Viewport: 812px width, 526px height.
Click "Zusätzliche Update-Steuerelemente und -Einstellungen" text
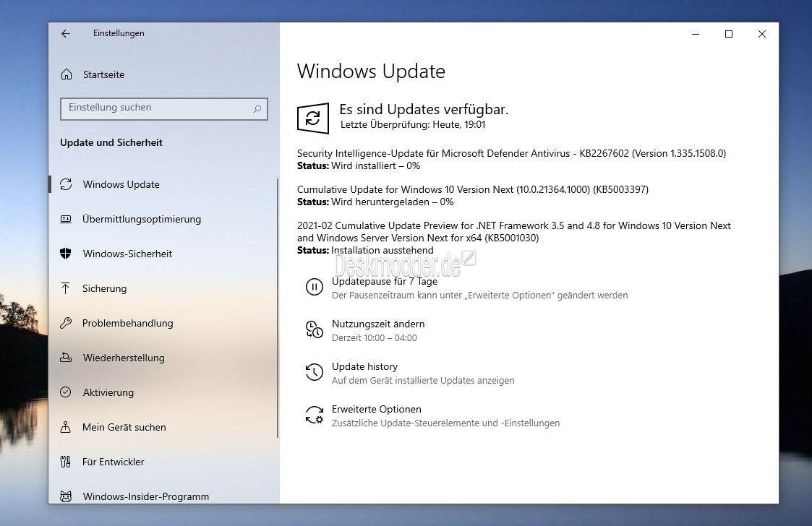coord(446,423)
